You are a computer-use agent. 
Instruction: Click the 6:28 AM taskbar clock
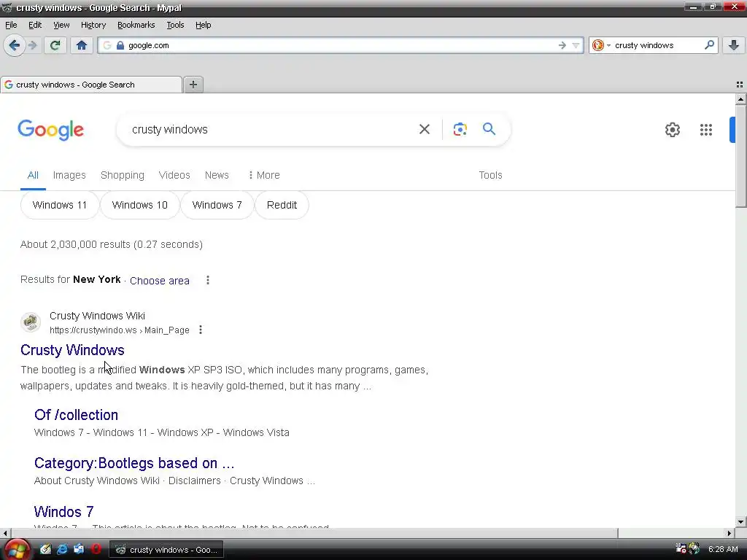pyautogui.click(x=723, y=550)
